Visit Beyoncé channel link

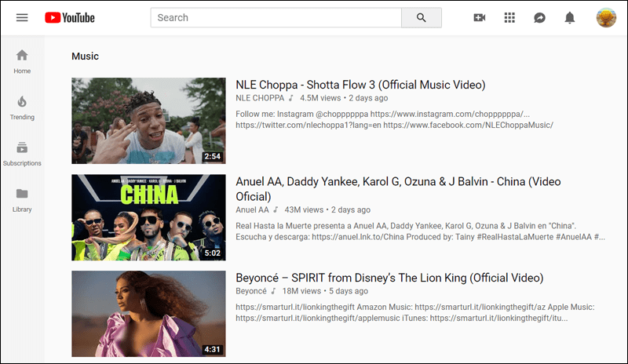tap(250, 291)
